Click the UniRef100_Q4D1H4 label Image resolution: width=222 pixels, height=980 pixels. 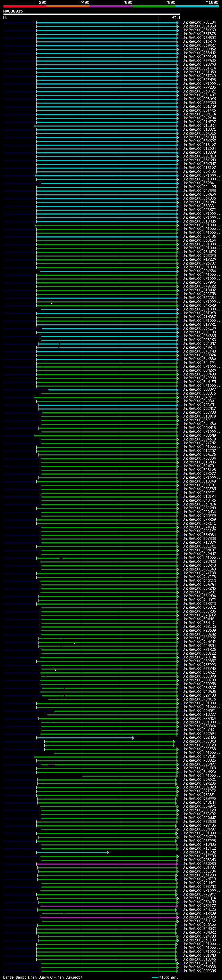[199, 803]
